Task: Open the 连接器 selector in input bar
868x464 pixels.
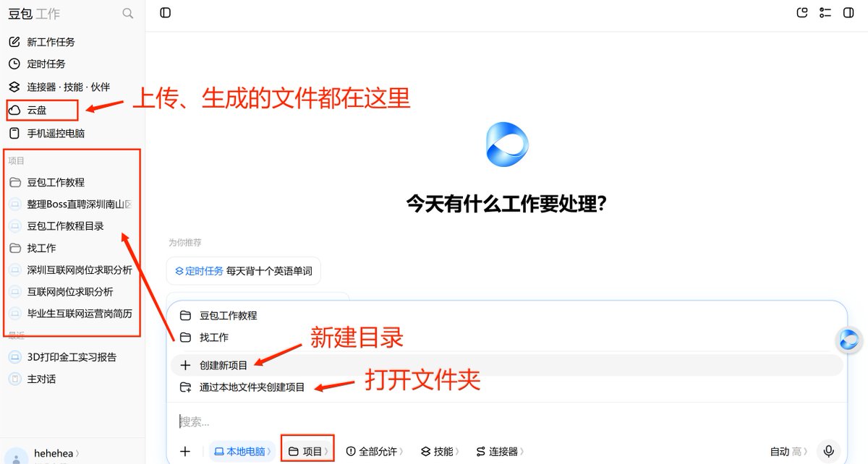Action: (500, 451)
